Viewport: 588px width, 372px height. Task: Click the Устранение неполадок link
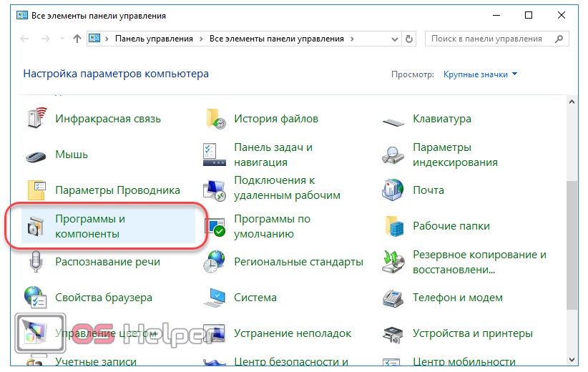293,333
